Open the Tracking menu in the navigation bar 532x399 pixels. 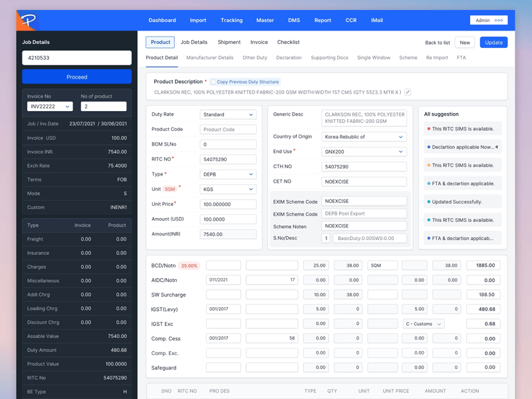click(231, 20)
